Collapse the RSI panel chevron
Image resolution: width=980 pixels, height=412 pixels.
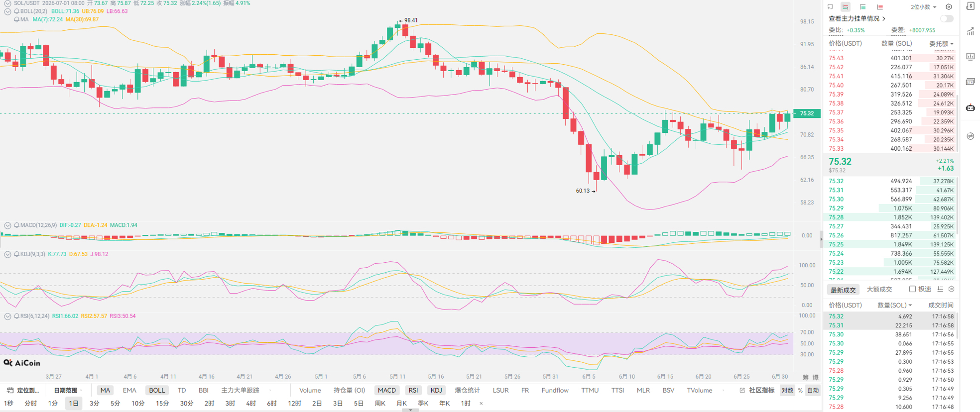[7, 316]
